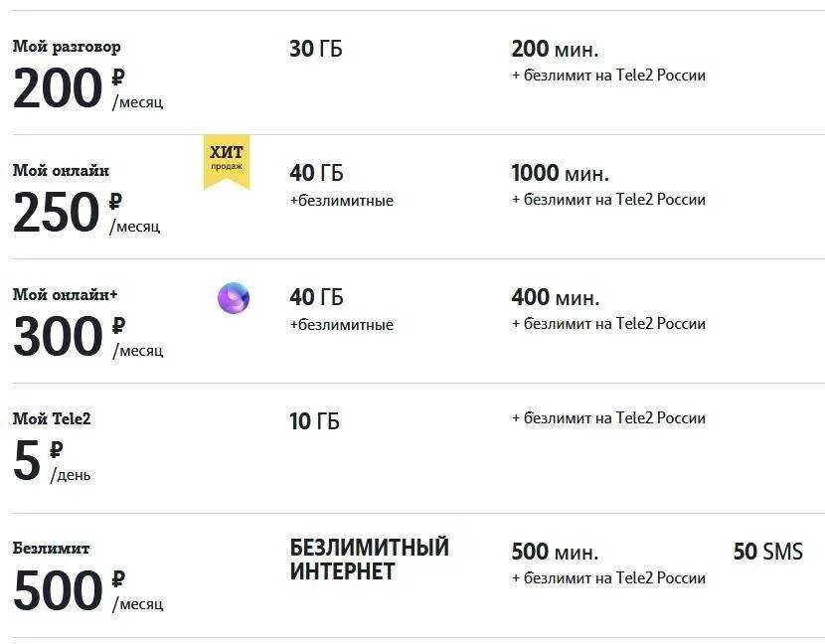Screen dimensions: 825x644
Task: Click the 200 мин. minutes allowance
Action: 555,49
